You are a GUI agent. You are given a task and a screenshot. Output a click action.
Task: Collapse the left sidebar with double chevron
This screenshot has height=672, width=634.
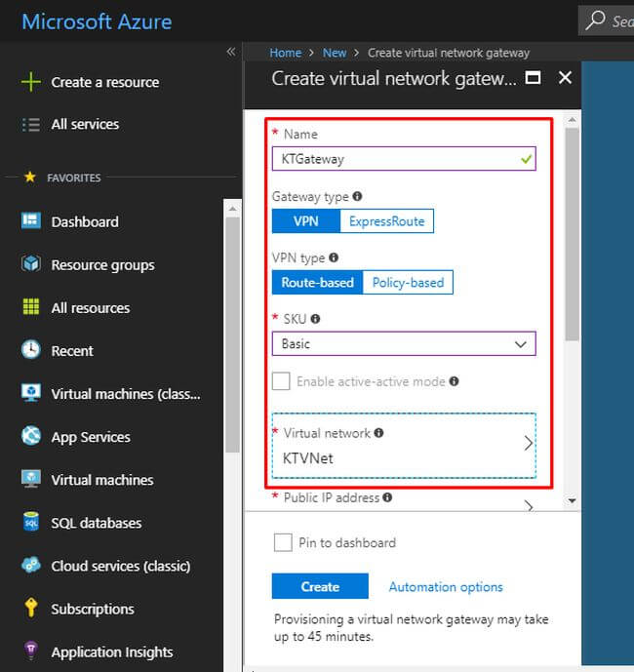pos(231,52)
